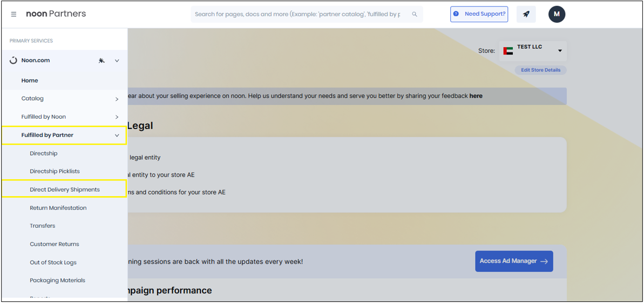Click Edit Store Details link
Viewport: 644px width, 303px height.
pos(540,70)
